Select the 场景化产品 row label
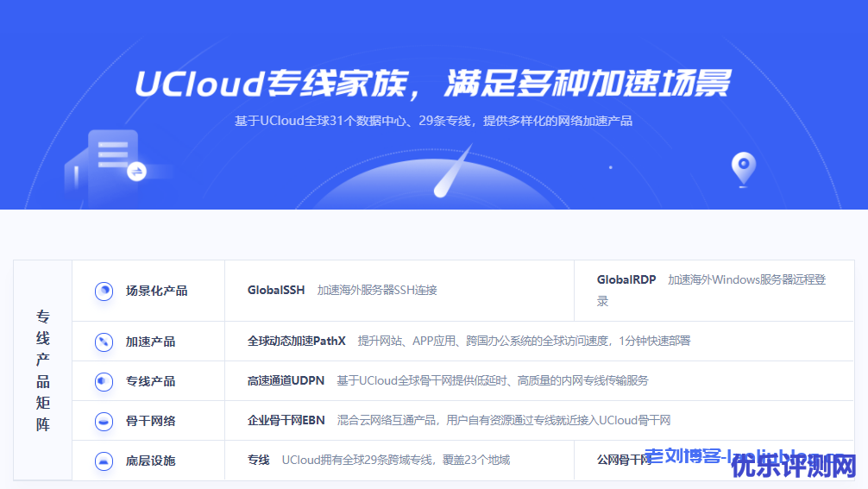 [156, 291]
